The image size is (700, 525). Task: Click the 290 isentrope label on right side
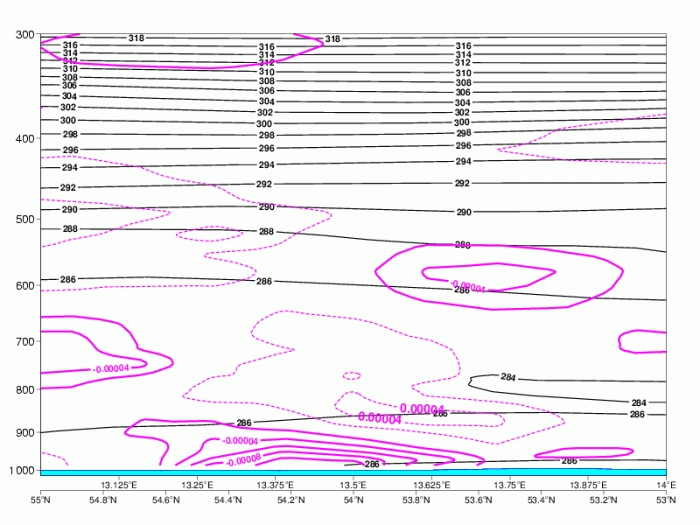click(464, 212)
